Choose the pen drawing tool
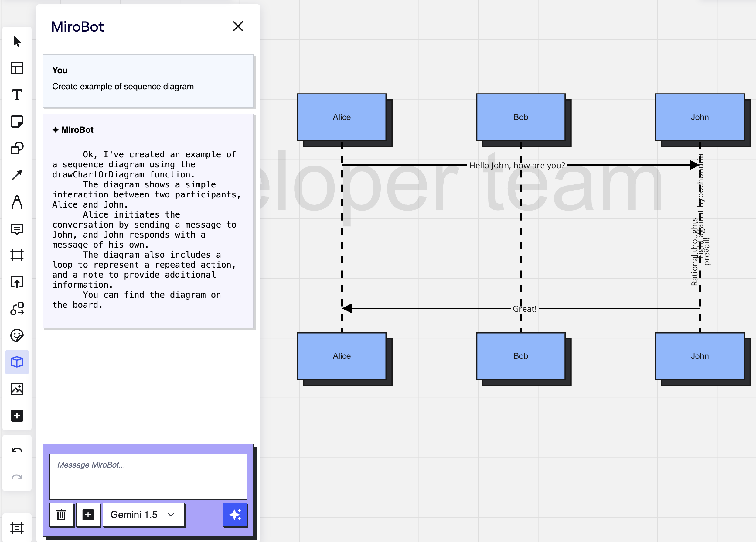 pos(17,202)
